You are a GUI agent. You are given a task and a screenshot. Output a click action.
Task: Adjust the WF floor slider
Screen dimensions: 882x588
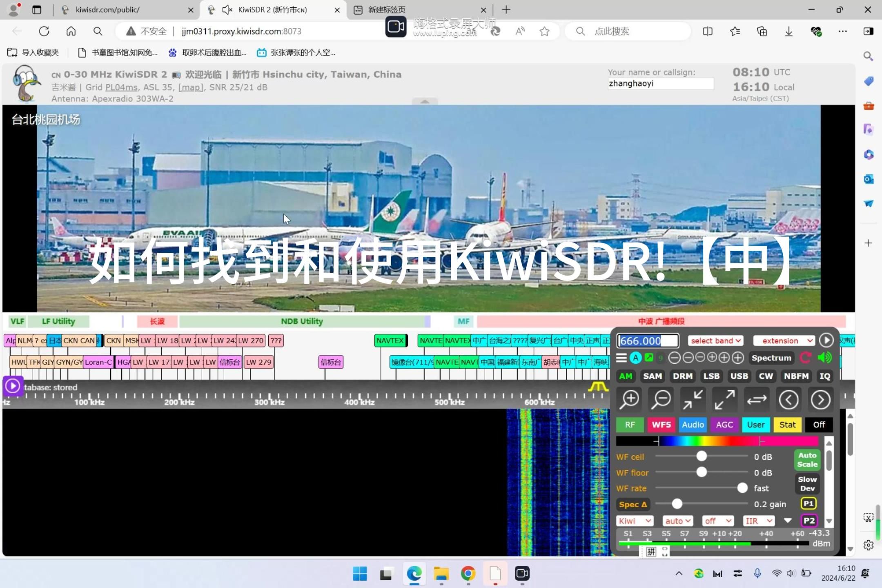point(702,472)
